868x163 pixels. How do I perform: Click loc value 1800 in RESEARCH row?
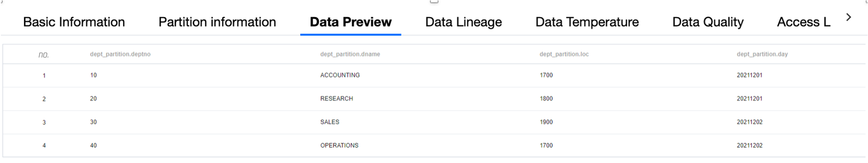click(546, 98)
